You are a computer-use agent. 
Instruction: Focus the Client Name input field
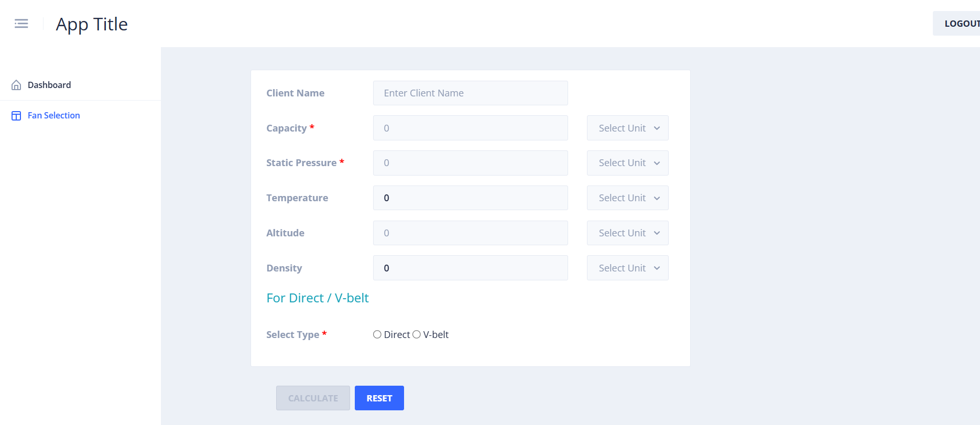pyautogui.click(x=470, y=93)
